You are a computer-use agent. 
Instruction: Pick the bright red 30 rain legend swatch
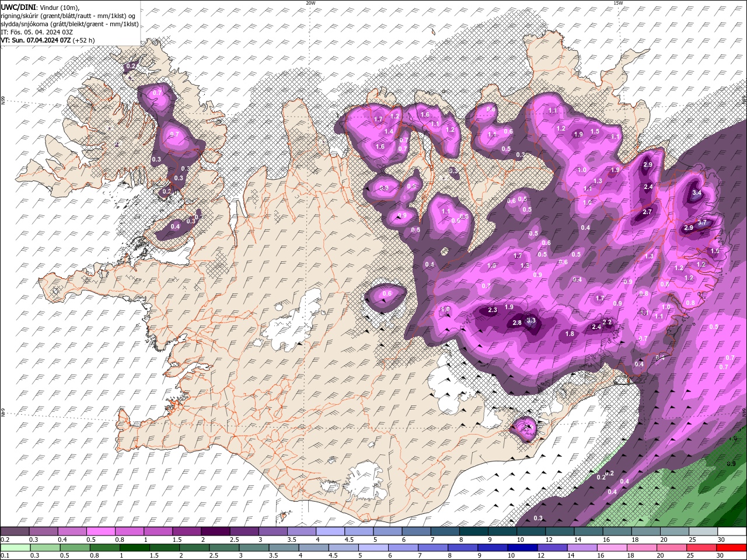pyautogui.click(x=731, y=547)
